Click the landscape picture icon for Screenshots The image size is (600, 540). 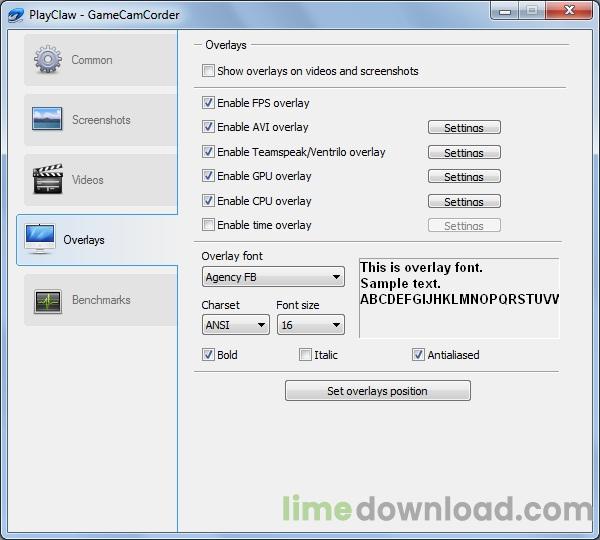pos(47,119)
